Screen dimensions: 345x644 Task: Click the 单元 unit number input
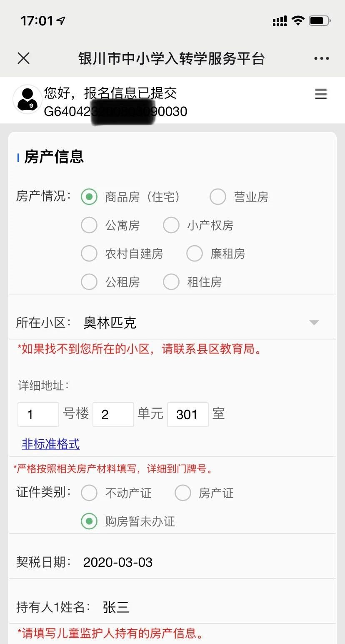tap(113, 415)
